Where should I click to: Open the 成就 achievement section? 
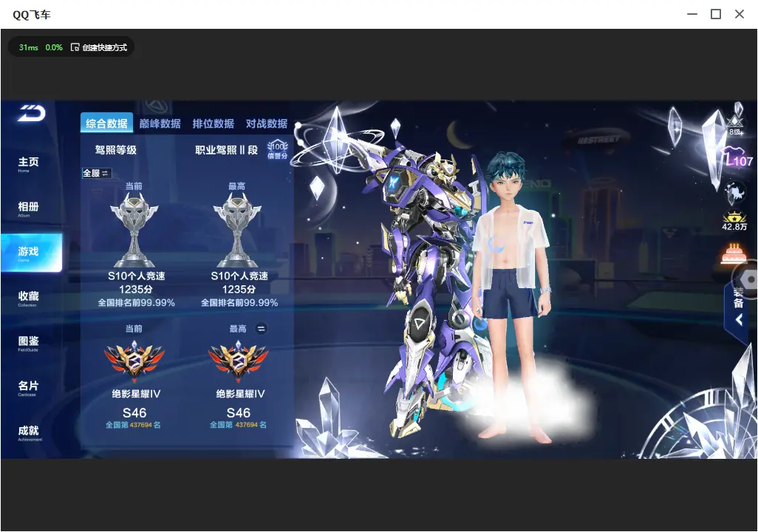[x=29, y=432]
